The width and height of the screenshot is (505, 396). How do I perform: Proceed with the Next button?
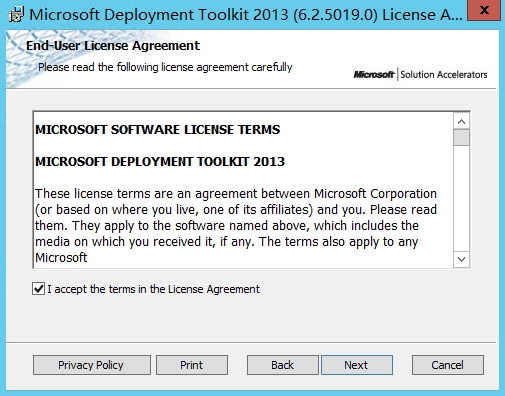click(x=357, y=365)
